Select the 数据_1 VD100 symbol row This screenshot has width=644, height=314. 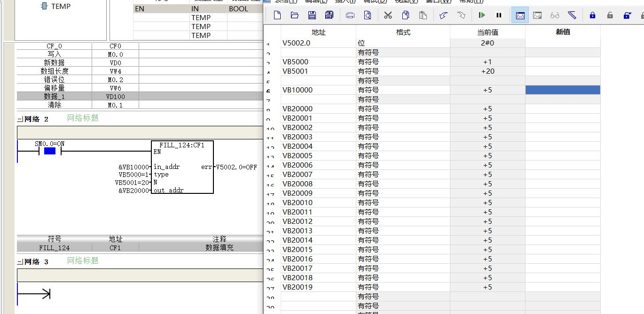pos(140,96)
